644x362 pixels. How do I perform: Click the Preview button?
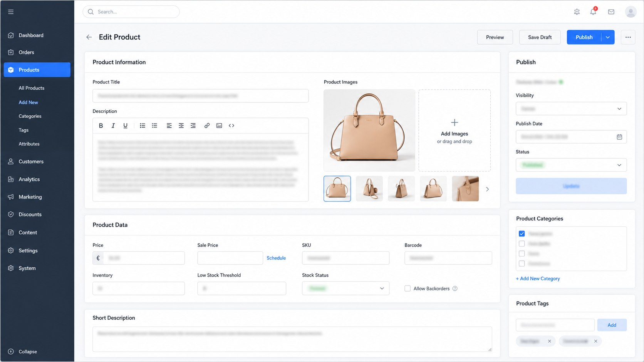[495, 37]
